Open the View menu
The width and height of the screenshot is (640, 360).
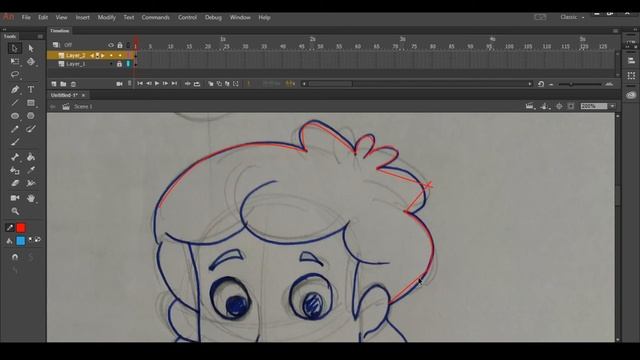61,18
